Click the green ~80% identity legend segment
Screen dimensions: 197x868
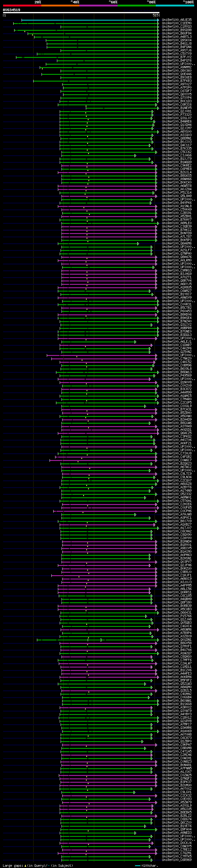point(137,6)
